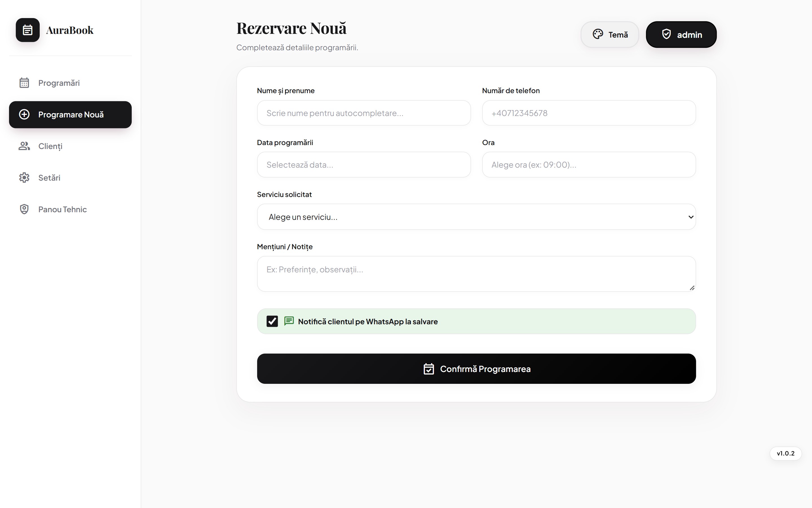Click the AuraBook brand name
This screenshot has height=508, width=812.
click(x=69, y=30)
